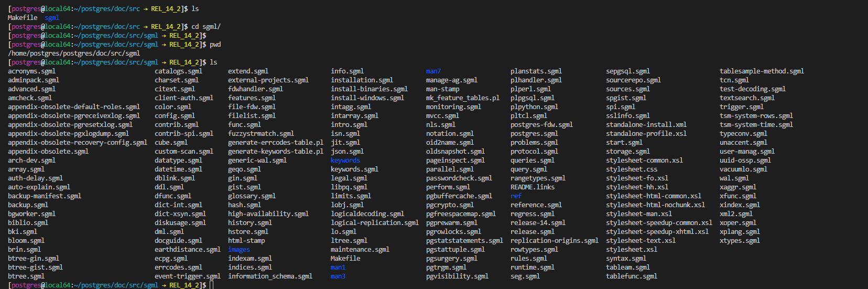
Task: Click the blue sgml directory name beside Makefile
Action: point(51,18)
